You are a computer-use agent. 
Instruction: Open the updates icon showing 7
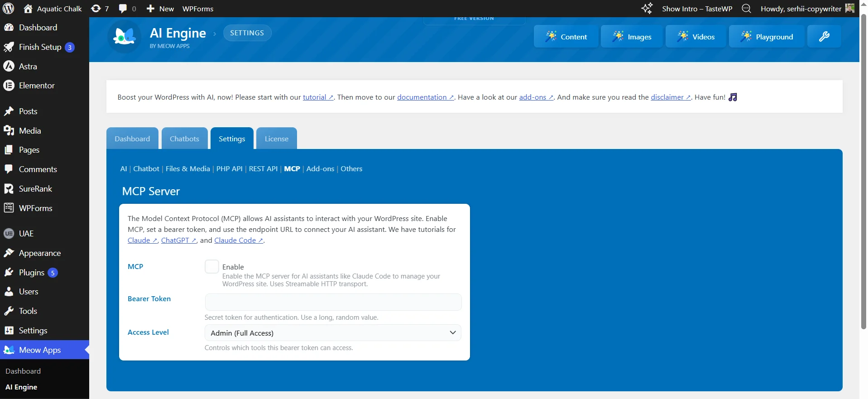coord(96,9)
